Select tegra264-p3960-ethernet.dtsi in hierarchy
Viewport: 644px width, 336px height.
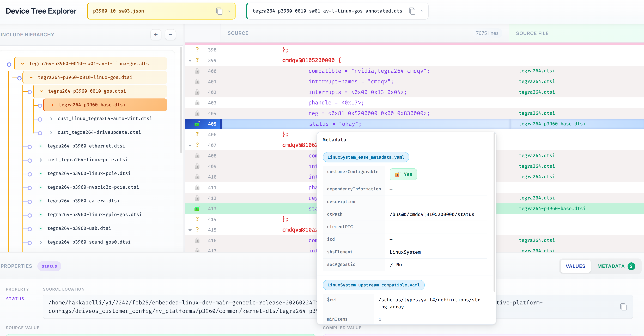tap(86, 146)
